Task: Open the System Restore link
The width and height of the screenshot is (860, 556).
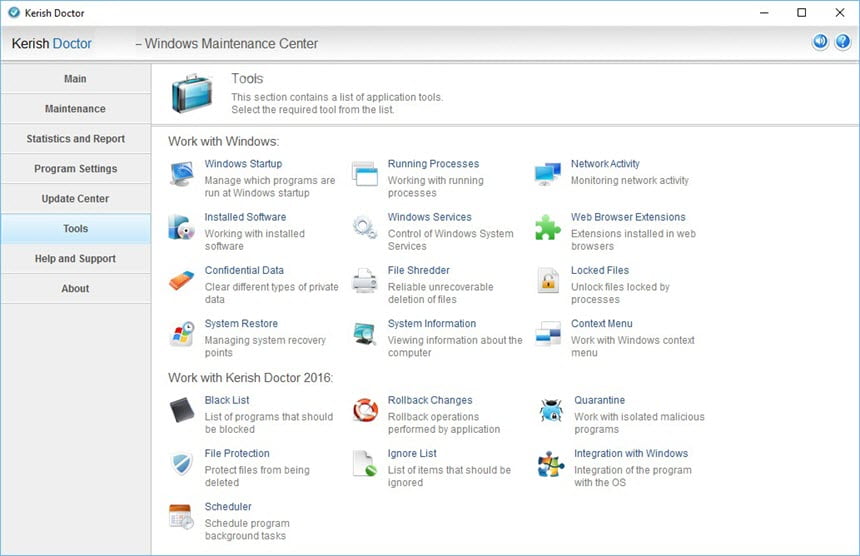Action: click(x=241, y=323)
